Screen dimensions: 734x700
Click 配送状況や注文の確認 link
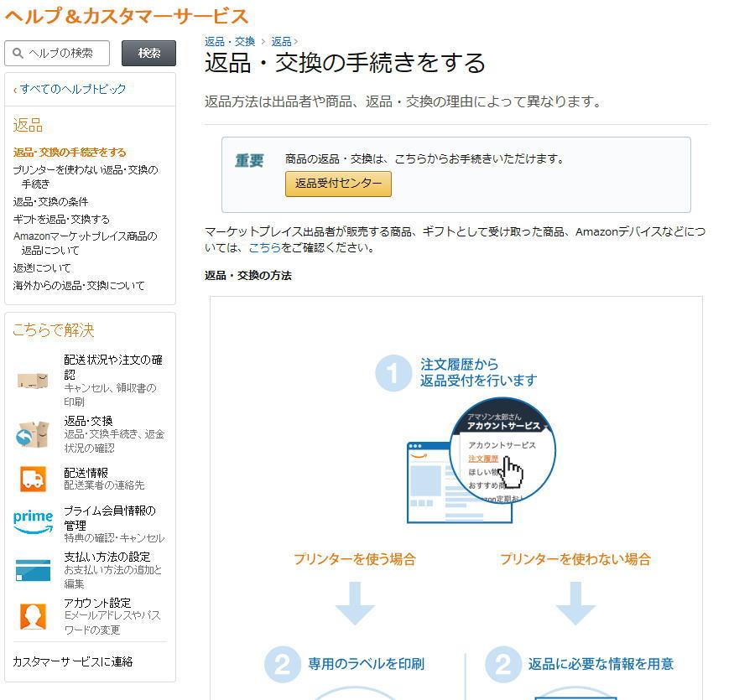(113, 367)
